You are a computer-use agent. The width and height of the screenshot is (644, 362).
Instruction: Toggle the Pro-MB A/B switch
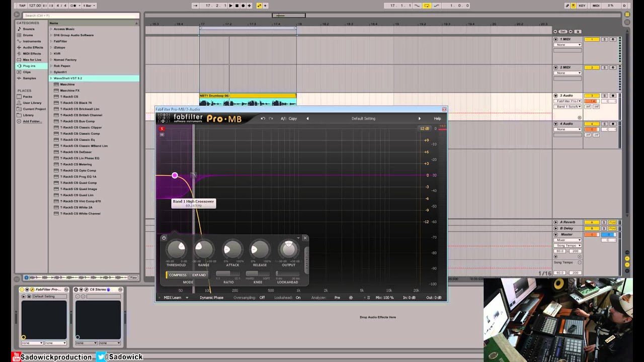click(283, 119)
